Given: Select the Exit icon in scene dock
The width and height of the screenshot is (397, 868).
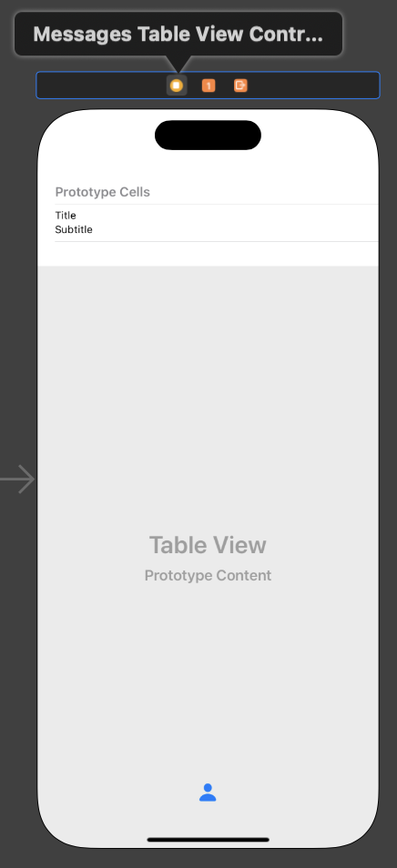Looking at the screenshot, I should click(240, 86).
